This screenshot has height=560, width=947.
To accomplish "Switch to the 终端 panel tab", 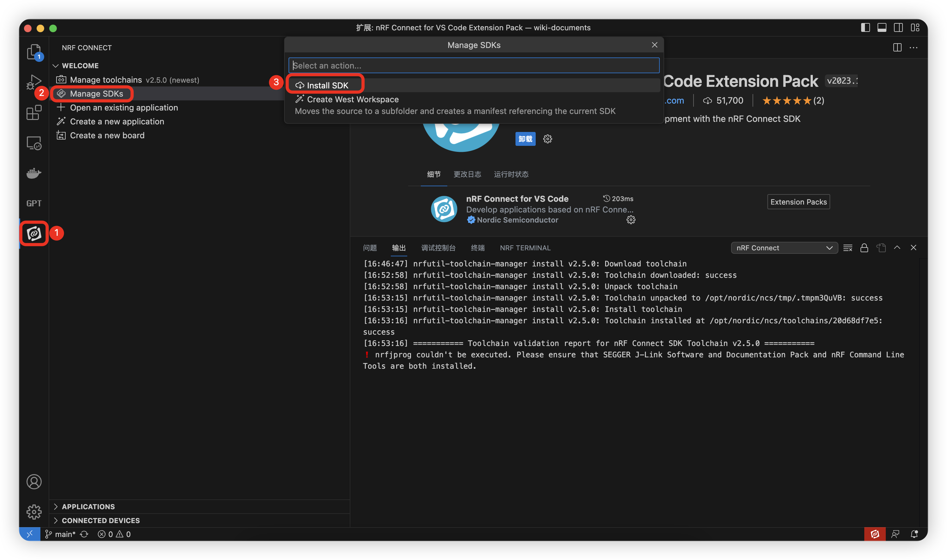I will point(477,248).
